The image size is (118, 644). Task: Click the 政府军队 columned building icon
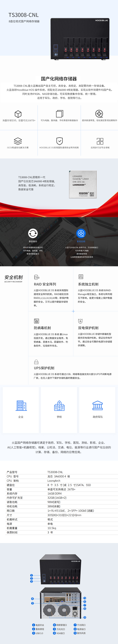pos(97,406)
